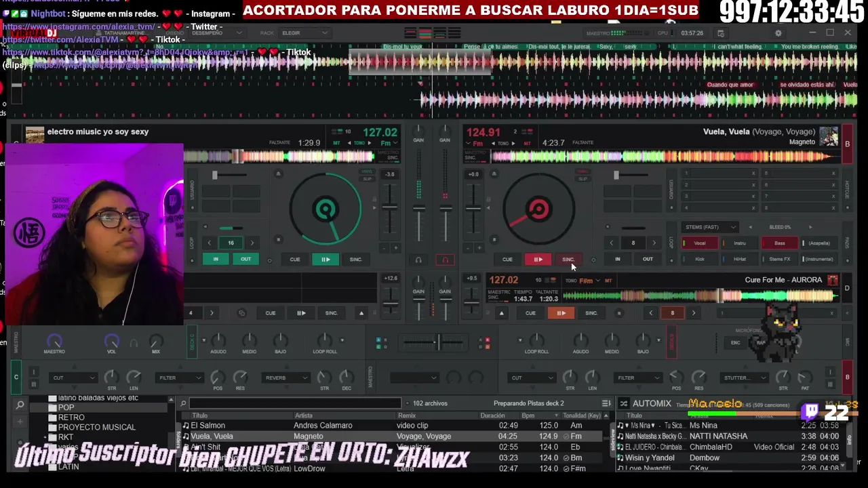Sort the browser by Artista column

304,415
